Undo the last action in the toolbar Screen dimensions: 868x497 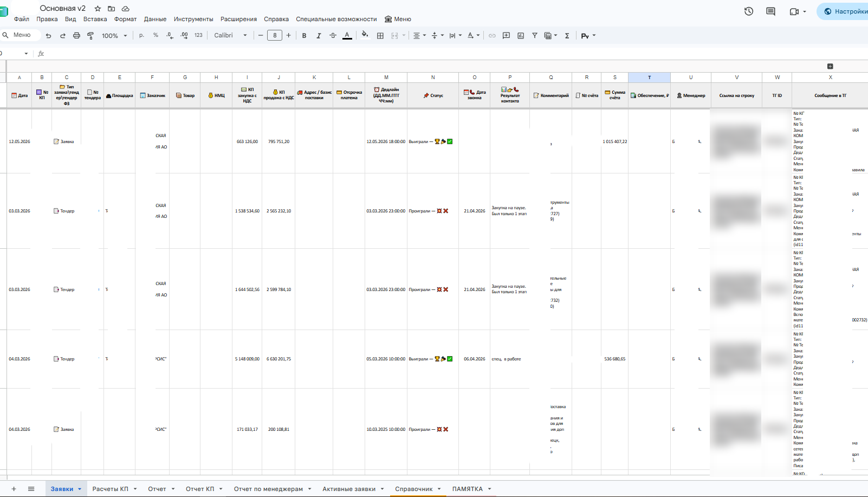tap(49, 36)
